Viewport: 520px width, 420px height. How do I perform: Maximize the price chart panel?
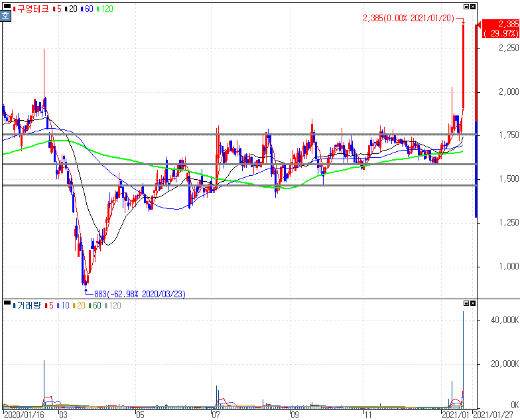coord(466,7)
